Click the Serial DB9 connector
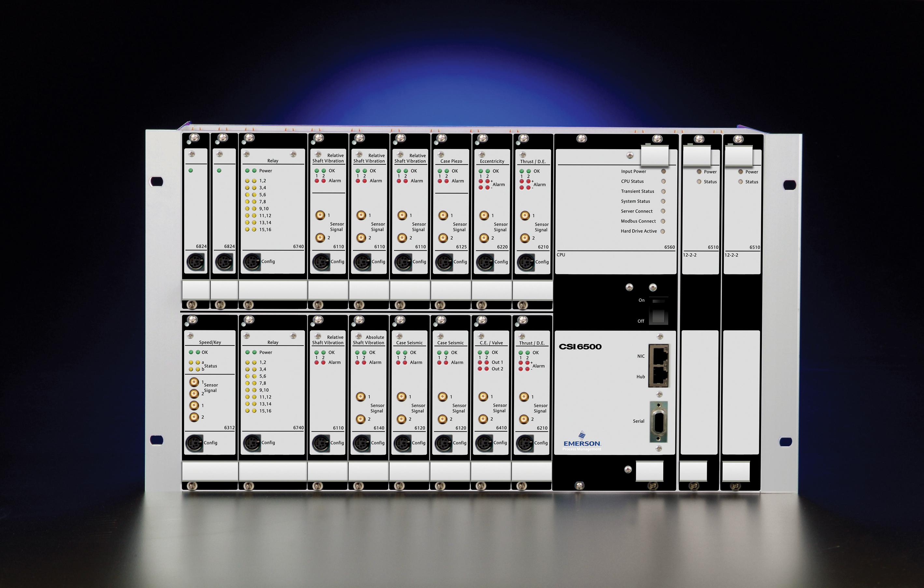The image size is (924, 588). 659,422
